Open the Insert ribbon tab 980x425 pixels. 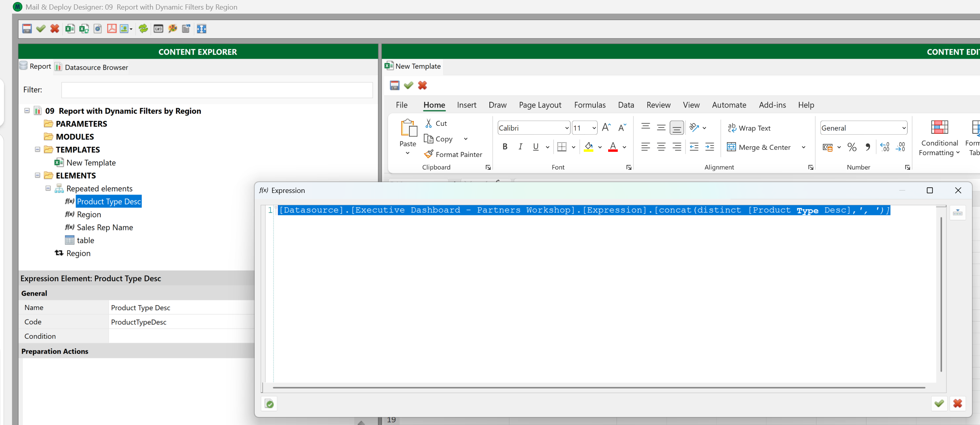click(466, 105)
